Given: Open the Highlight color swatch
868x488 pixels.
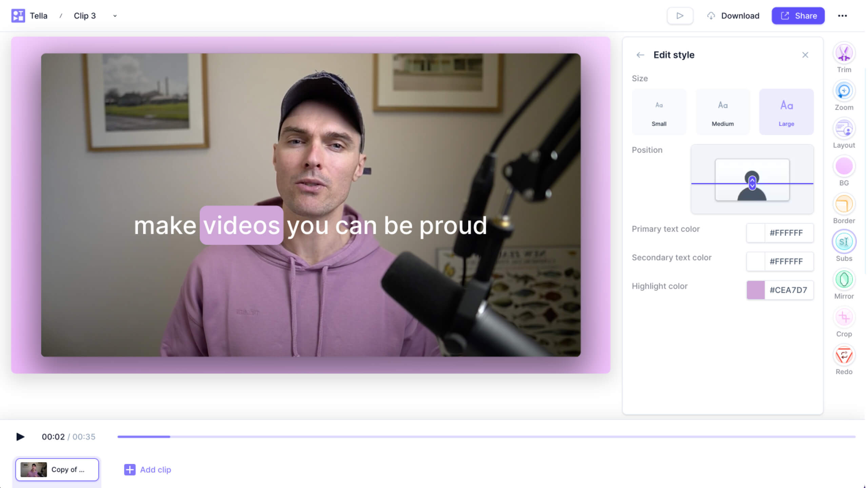Looking at the screenshot, I should pyautogui.click(x=755, y=290).
